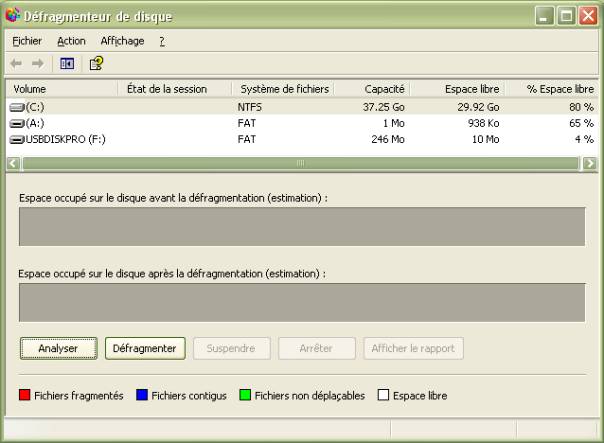
Task: Click the 938 Ko free space value
Action: click(x=483, y=123)
